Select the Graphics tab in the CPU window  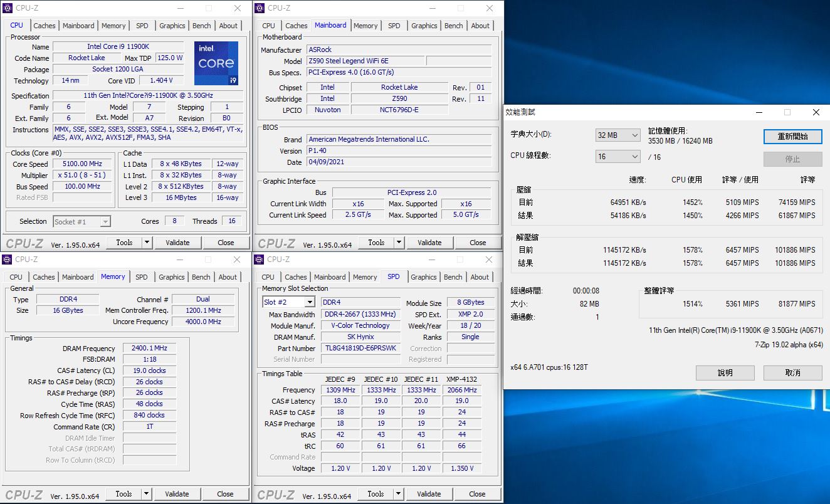172,26
